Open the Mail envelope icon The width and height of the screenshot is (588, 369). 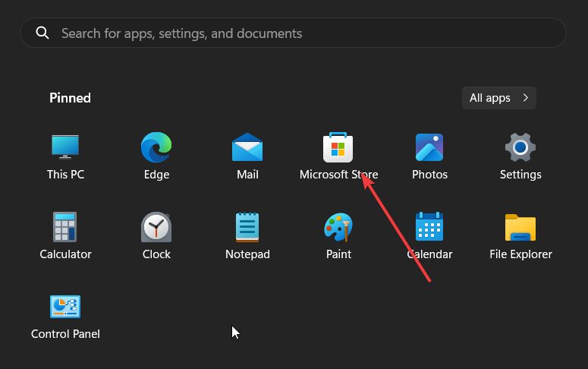pos(247,147)
